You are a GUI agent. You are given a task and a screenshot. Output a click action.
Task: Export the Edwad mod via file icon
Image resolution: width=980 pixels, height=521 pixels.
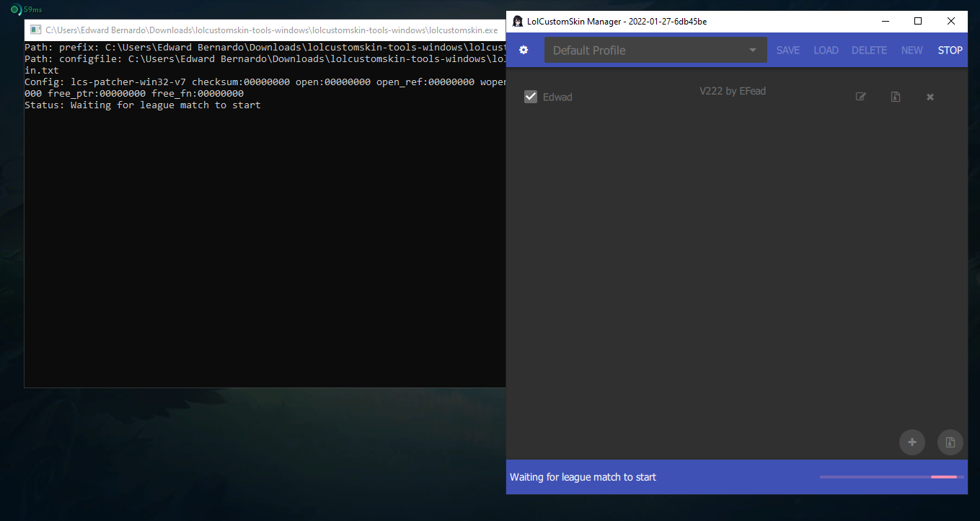tap(895, 97)
